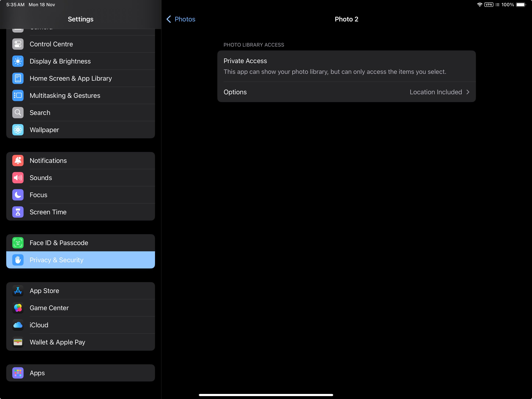Select the Sounds settings row
The image size is (532, 399).
click(x=81, y=178)
